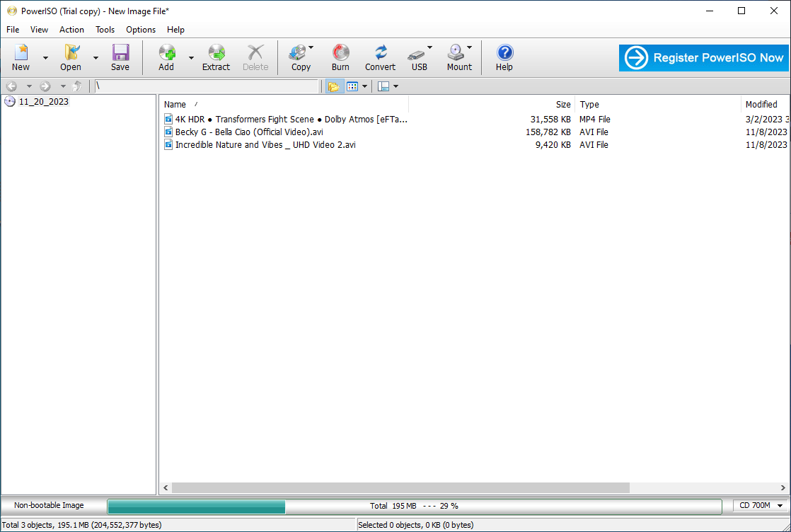791x532 pixels.
Task: Expand the CD 700M media size dropdown
Action: [761, 505]
